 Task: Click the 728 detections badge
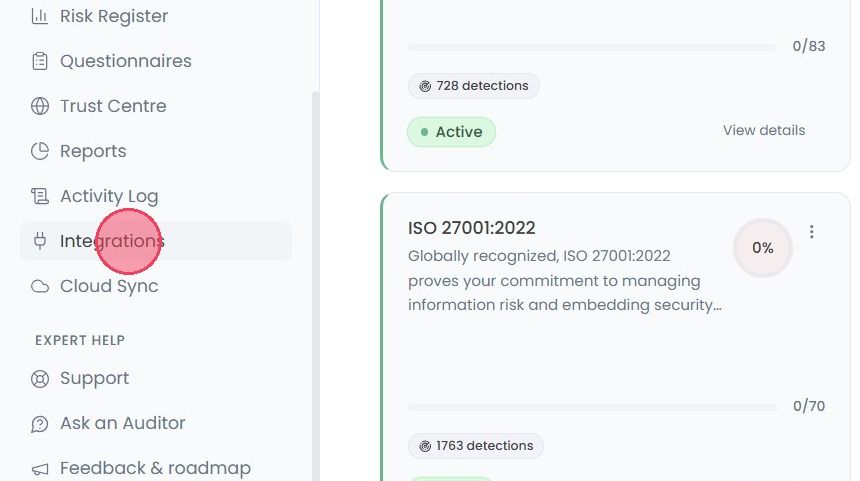coord(473,86)
